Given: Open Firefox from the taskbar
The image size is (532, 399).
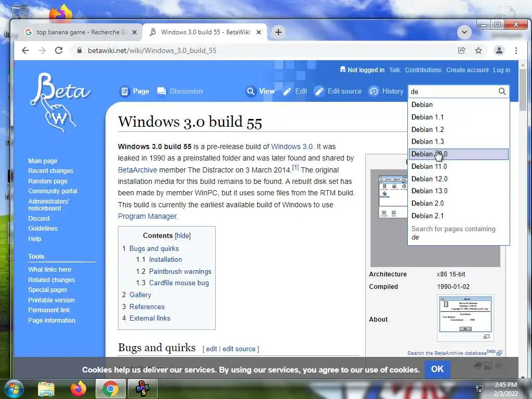Looking at the screenshot, I should (x=78, y=389).
